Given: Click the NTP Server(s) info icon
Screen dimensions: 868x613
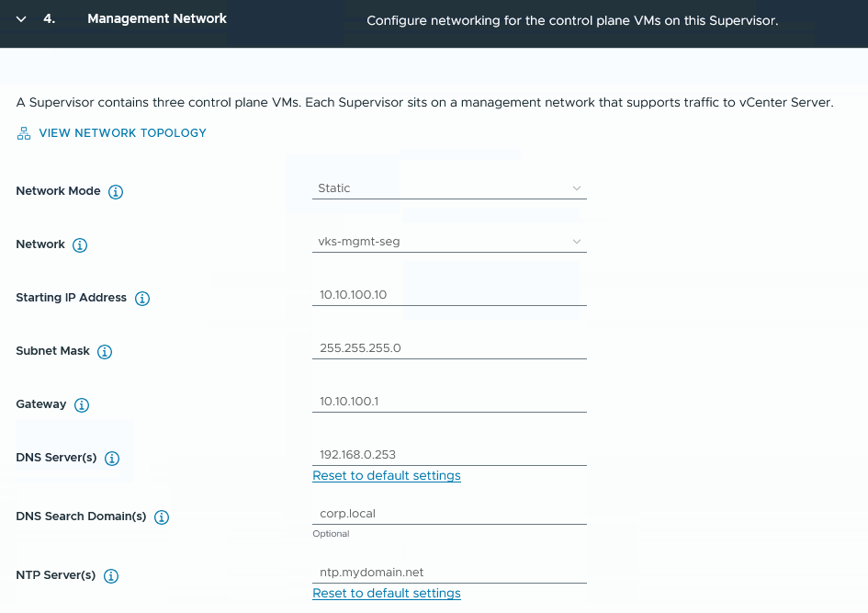Looking at the screenshot, I should tap(111, 576).
